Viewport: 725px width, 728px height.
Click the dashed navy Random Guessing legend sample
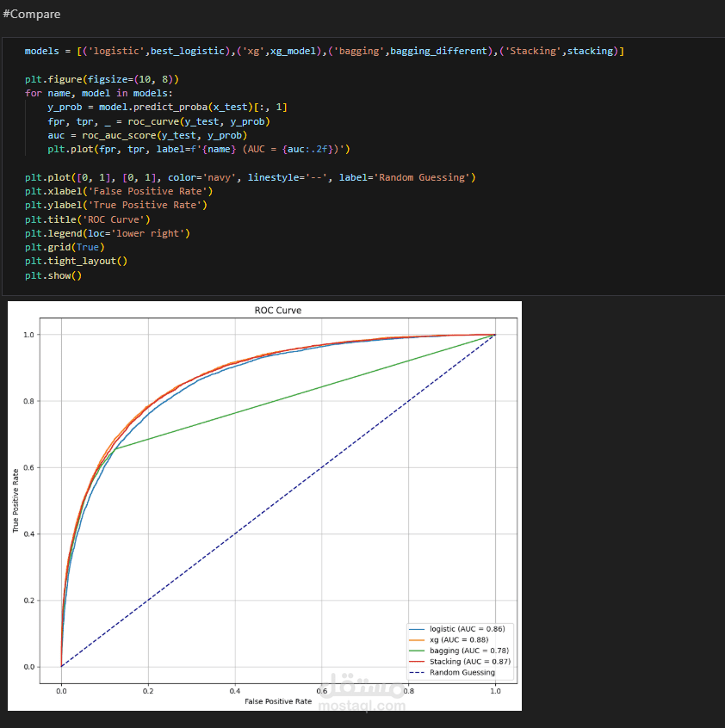click(417, 673)
